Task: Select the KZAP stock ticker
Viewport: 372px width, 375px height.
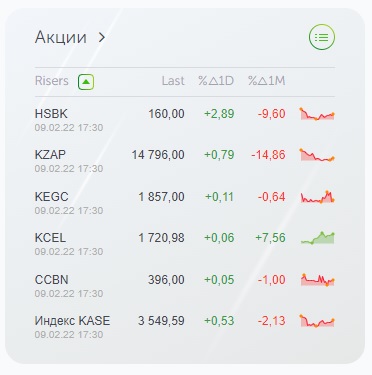Action: coord(50,155)
